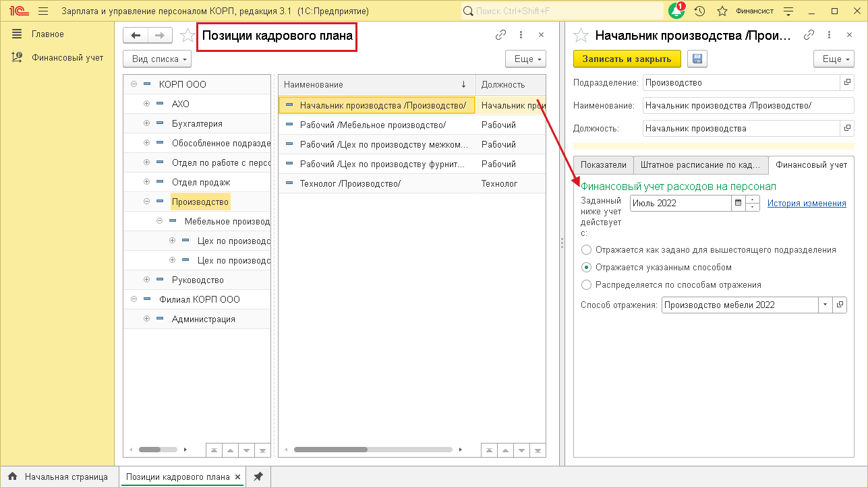Close the Позиции кадрового плана form

click(x=541, y=35)
